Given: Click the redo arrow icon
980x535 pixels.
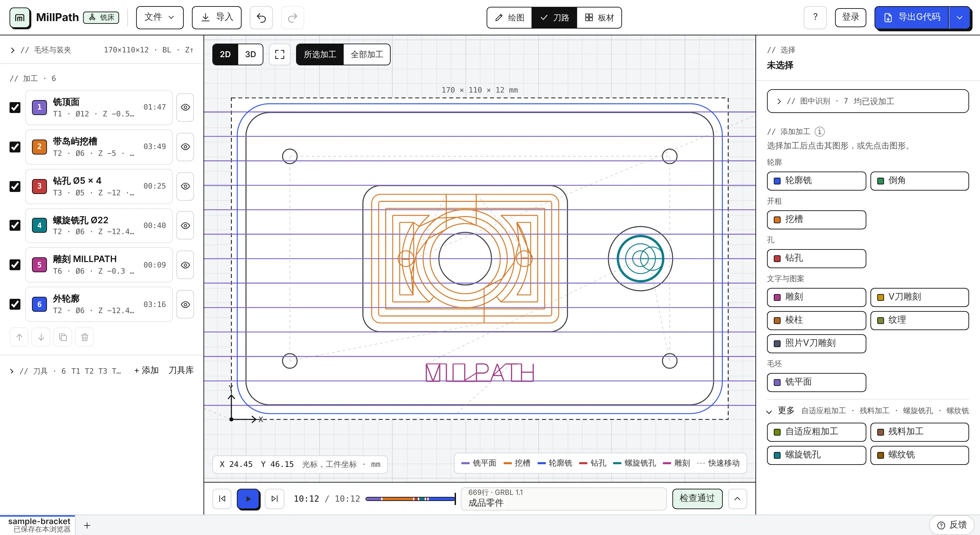Looking at the screenshot, I should (292, 17).
